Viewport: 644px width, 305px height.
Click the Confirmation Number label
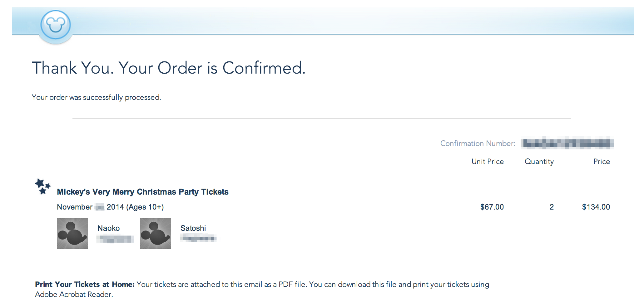(x=478, y=143)
